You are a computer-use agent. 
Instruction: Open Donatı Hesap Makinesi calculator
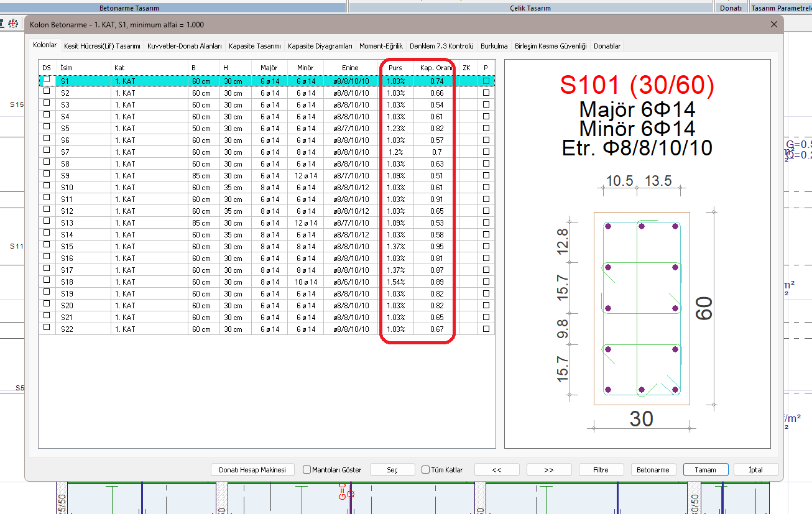click(252, 470)
